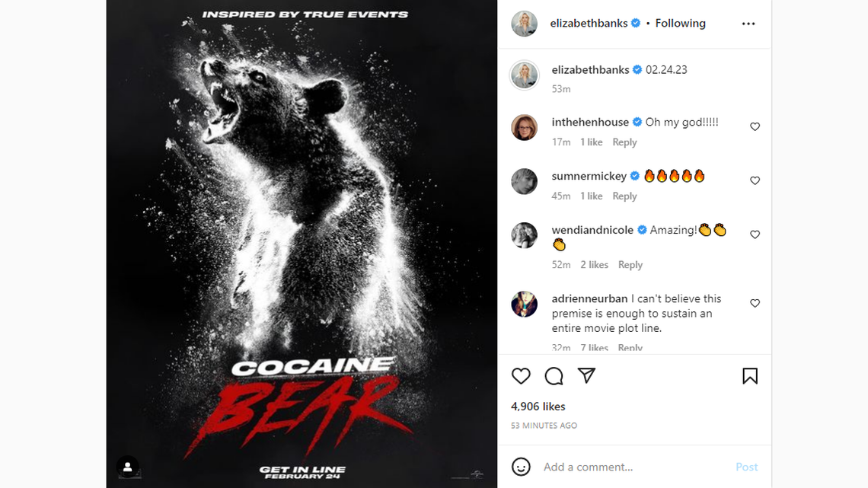Like the post using the heart icon
This screenshot has height=488, width=868.
click(x=521, y=375)
